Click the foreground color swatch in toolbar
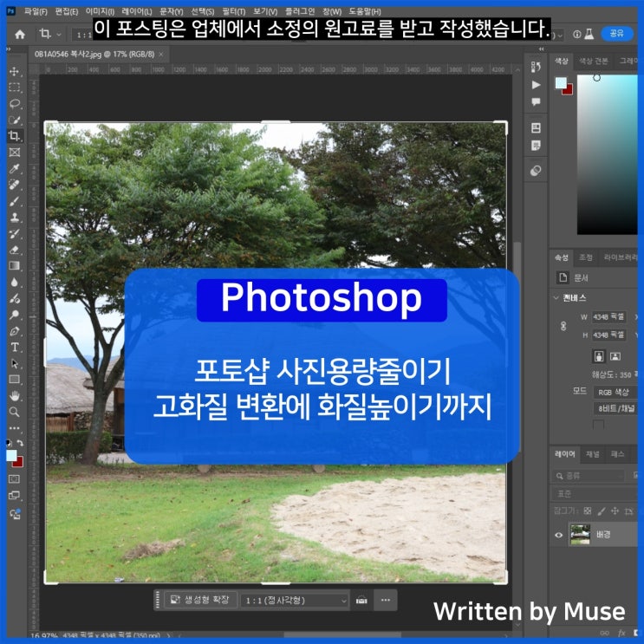 pos(11,455)
